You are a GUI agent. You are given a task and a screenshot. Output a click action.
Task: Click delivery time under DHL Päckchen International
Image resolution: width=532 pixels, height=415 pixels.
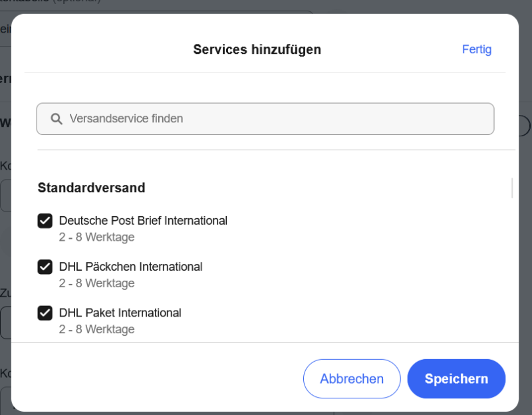pyautogui.click(x=96, y=283)
